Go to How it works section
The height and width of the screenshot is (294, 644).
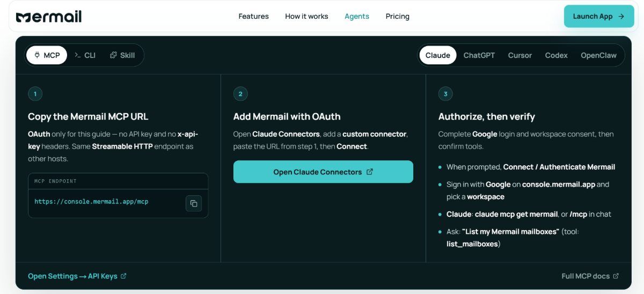[306, 17]
